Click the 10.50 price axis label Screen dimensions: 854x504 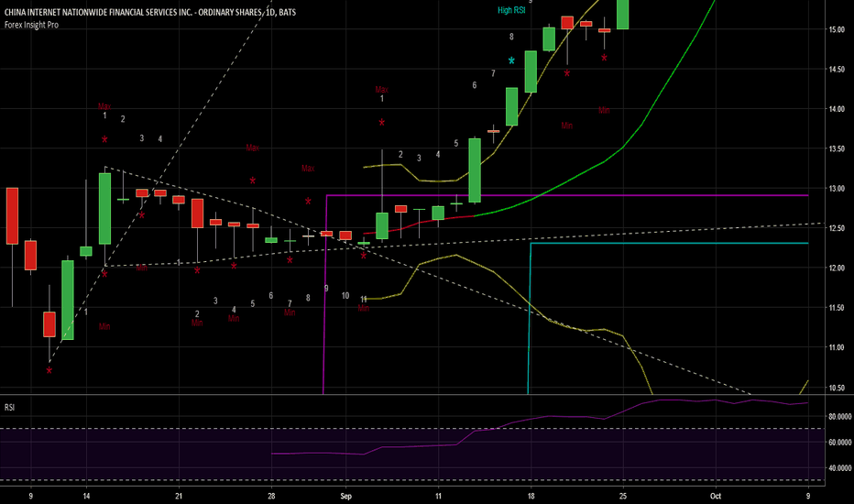click(837, 388)
